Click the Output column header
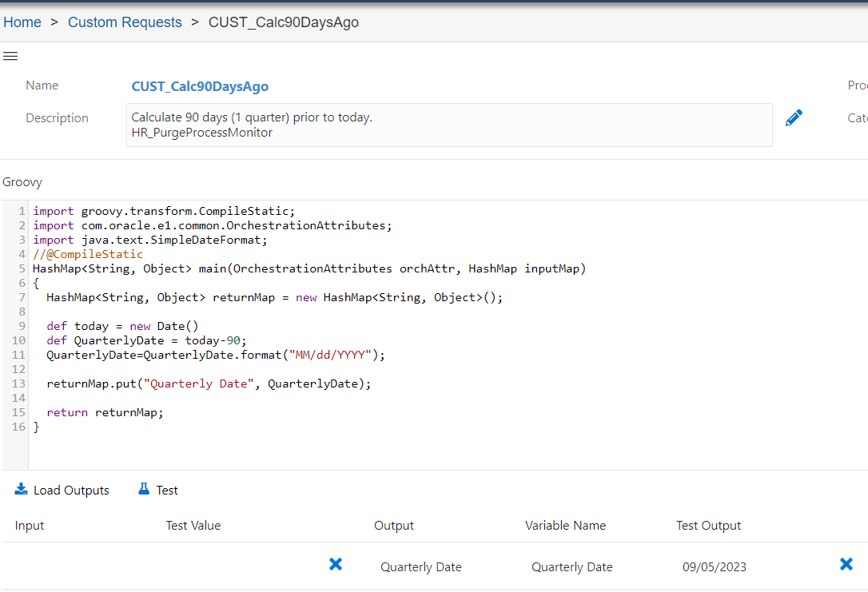The width and height of the screenshot is (868, 592). point(393,526)
